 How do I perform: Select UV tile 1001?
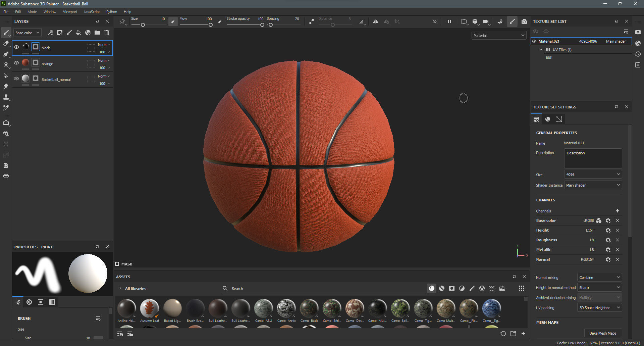pyautogui.click(x=549, y=58)
